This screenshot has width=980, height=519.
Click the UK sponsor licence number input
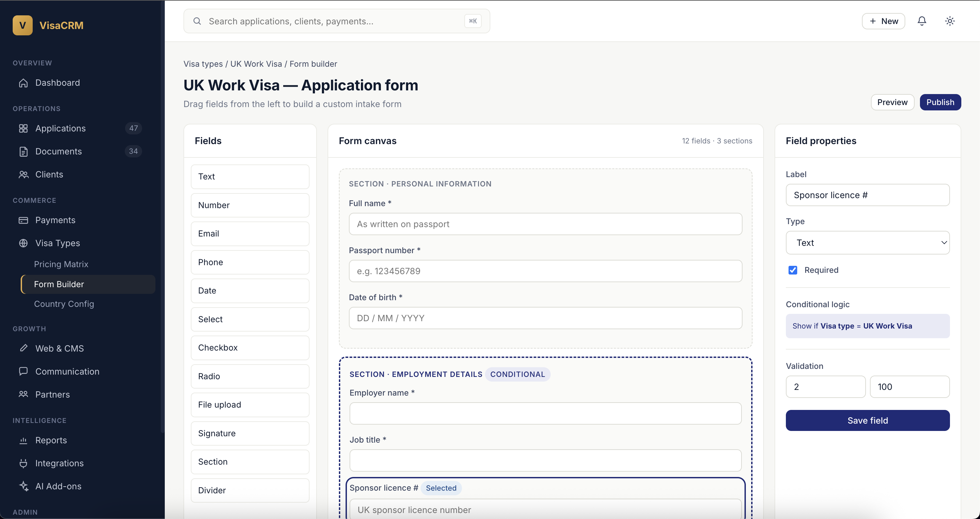[546, 509]
